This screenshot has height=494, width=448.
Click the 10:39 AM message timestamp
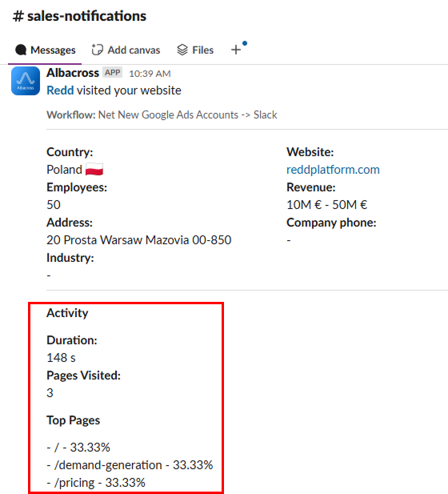coord(150,74)
